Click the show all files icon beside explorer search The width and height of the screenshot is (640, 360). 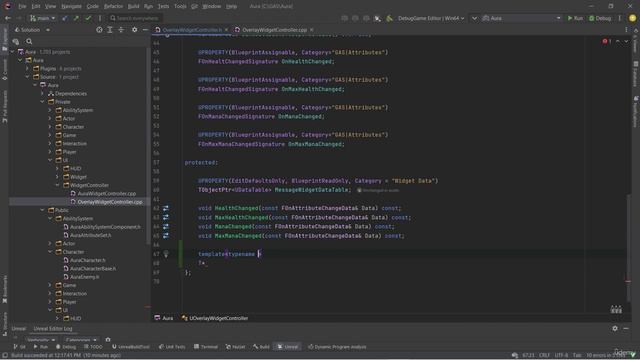pyautogui.click(x=16, y=41)
